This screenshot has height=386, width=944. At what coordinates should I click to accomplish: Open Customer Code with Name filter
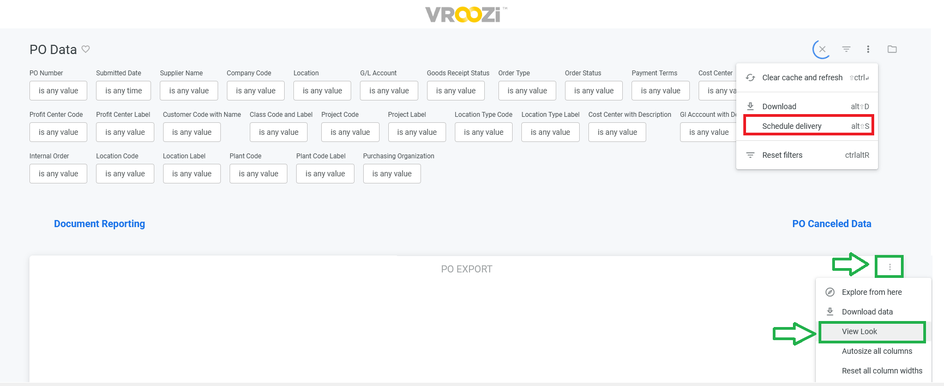pos(192,132)
